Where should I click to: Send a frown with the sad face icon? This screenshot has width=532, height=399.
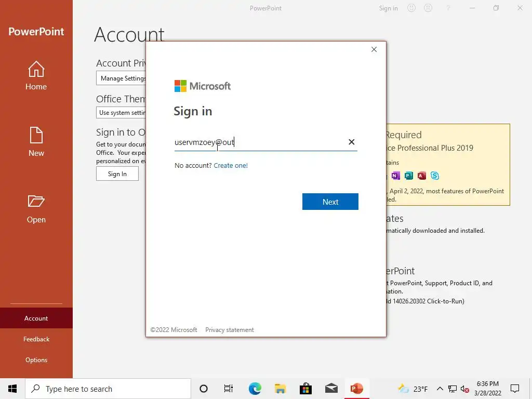tap(428, 8)
